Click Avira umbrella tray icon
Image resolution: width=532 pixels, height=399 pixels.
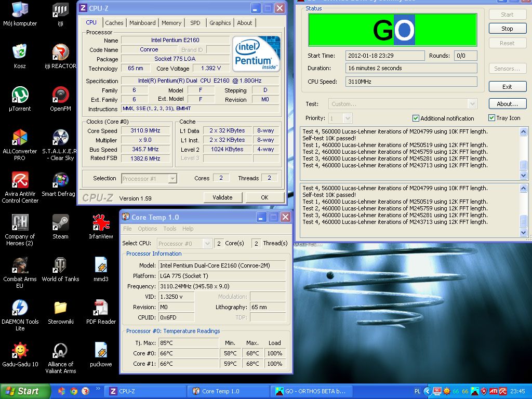(x=503, y=391)
